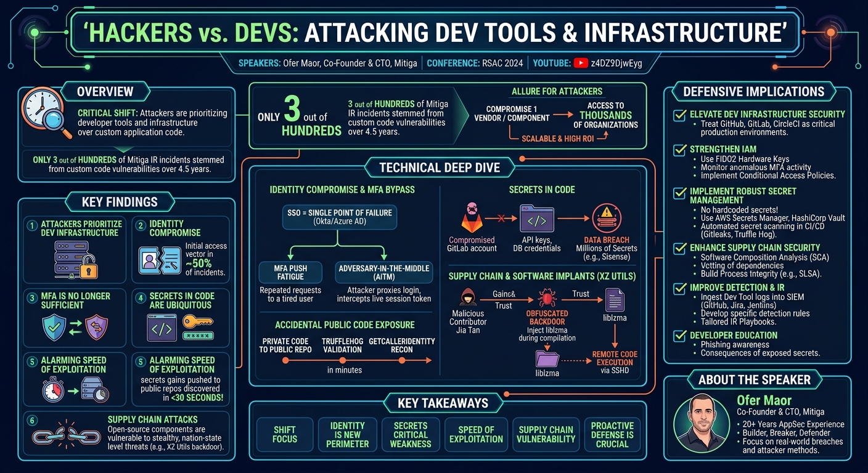Click the YouTube logo in the header
868x473 pixels.
pos(580,63)
